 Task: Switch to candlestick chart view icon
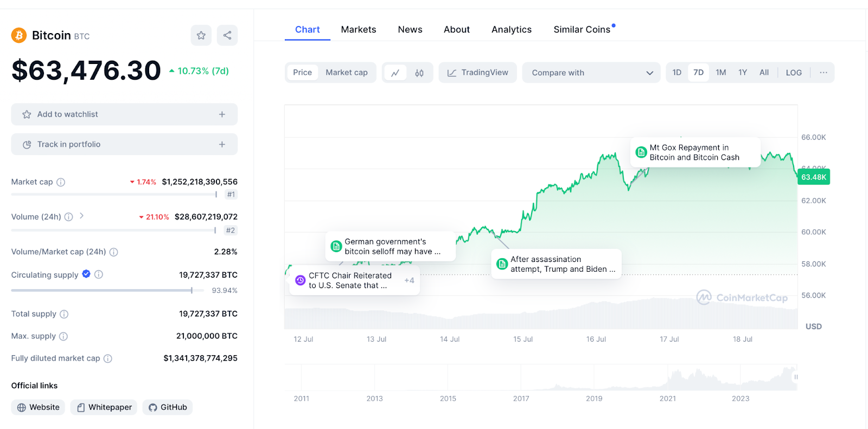[x=419, y=73]
